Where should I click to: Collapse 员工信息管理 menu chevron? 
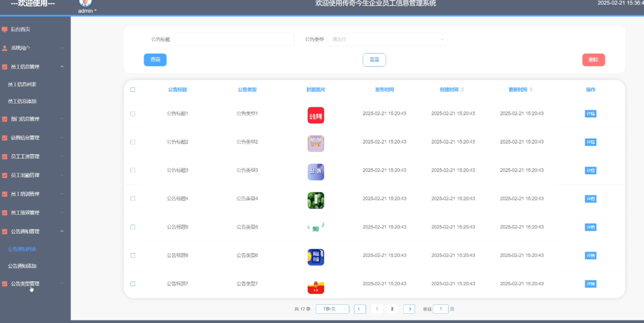coord(62,67)
